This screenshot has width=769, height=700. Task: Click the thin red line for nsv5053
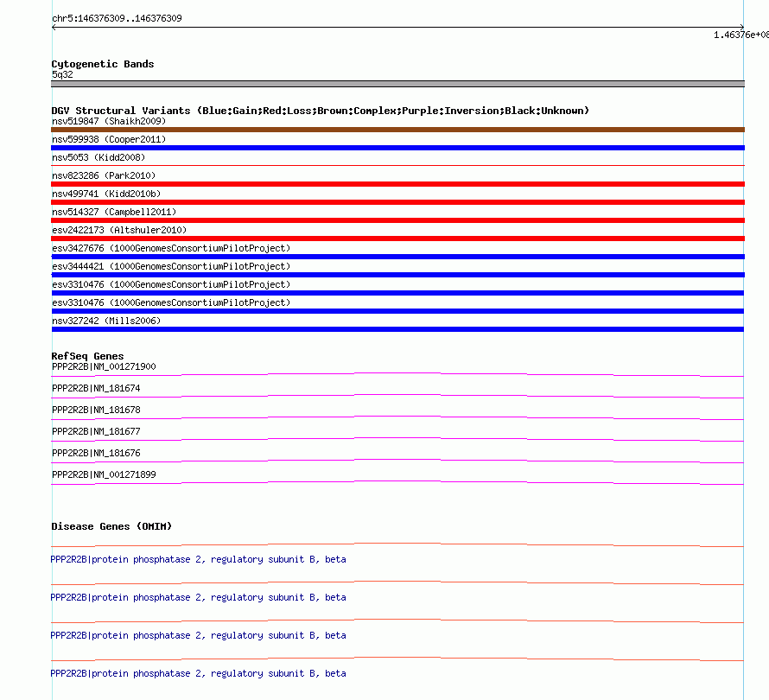397,166
